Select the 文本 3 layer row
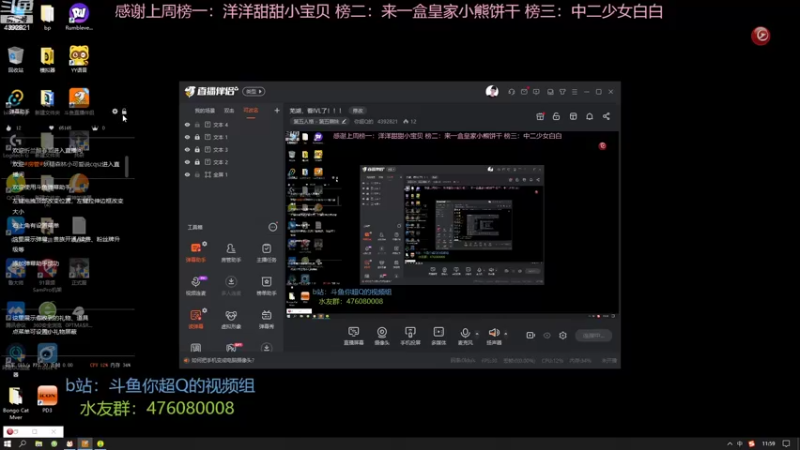800x450 pixels. [x=232, y=149]
